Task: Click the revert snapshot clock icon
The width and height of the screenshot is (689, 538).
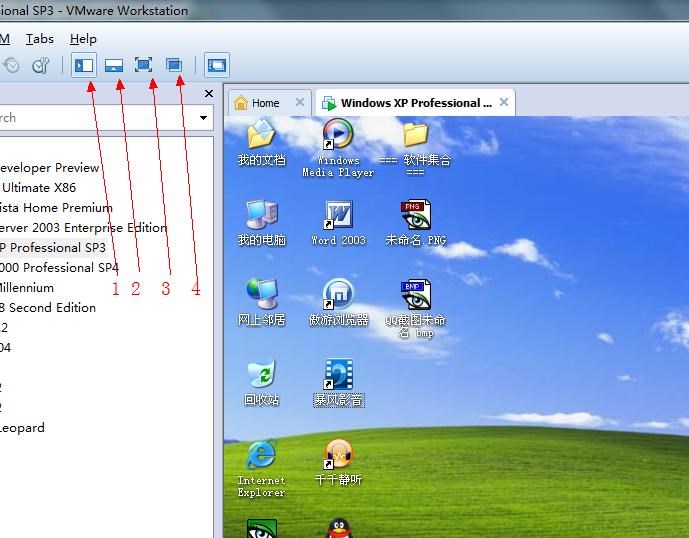Action: click(11, 65)
